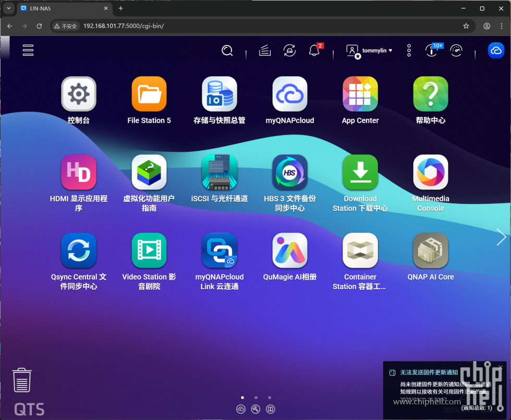Switch to the second desktop page dot
The image size is (511, 420).
click(x=256, y=398)
